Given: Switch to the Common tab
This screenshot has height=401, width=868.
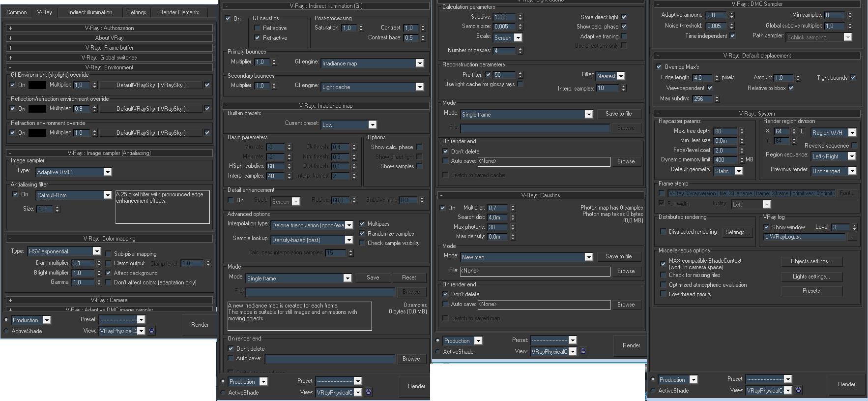Looking at the screenshot, I should [17, 12].
